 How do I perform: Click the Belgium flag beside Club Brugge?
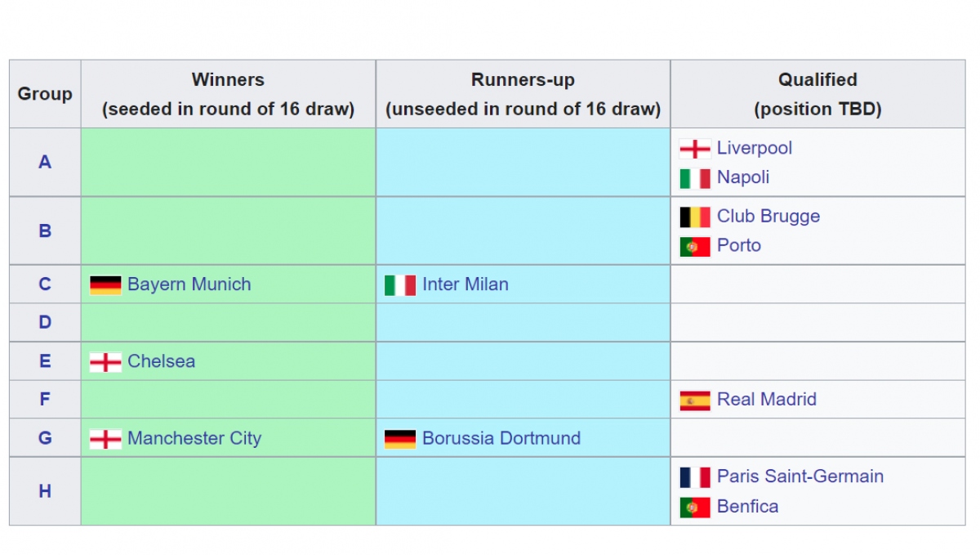pos(695,217)
